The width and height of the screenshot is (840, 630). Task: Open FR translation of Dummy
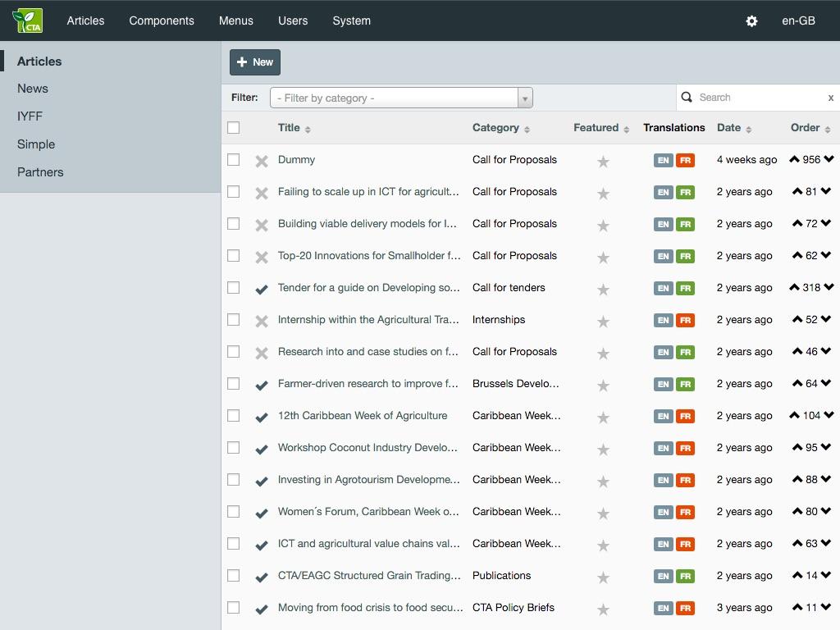[685, 160]
